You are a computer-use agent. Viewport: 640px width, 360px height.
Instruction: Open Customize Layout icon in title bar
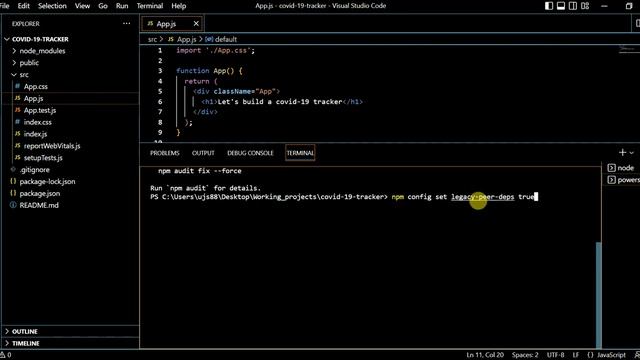[x=585, y=6]
